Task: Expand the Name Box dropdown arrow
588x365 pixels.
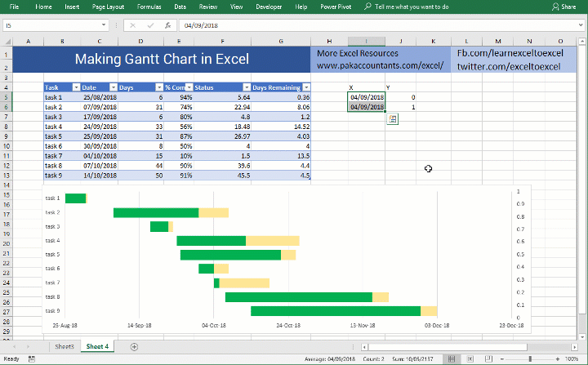Action: coord(104,25)
